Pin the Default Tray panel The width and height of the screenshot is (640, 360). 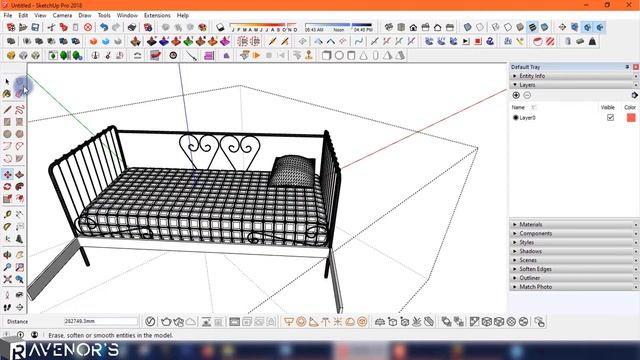[x=627, y=67]
